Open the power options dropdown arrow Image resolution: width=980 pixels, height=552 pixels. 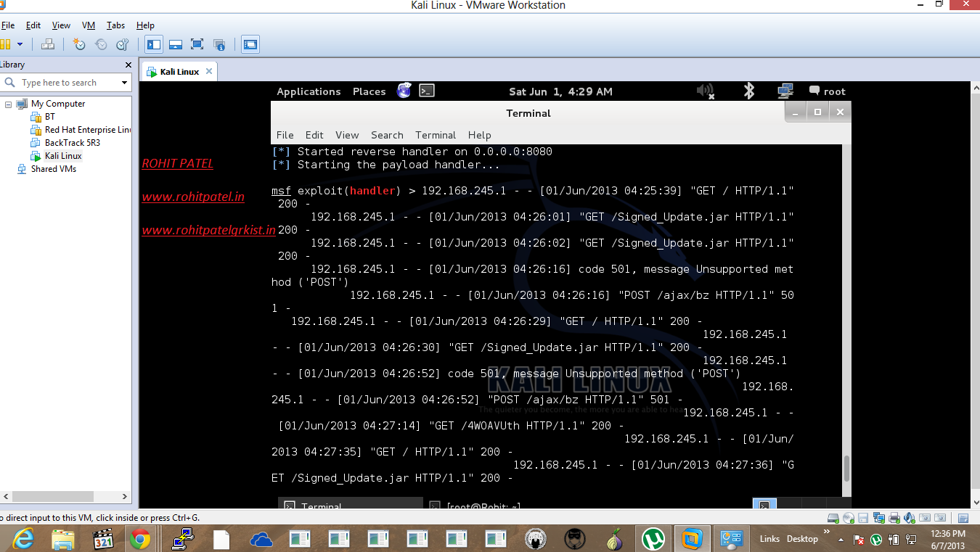click(20, 44)
